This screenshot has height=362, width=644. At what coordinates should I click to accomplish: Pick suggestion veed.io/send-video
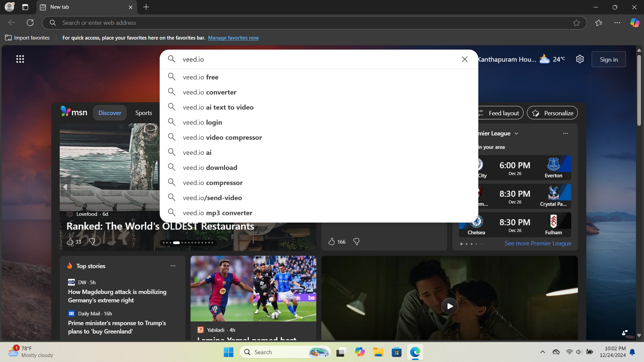coord(319,198)
